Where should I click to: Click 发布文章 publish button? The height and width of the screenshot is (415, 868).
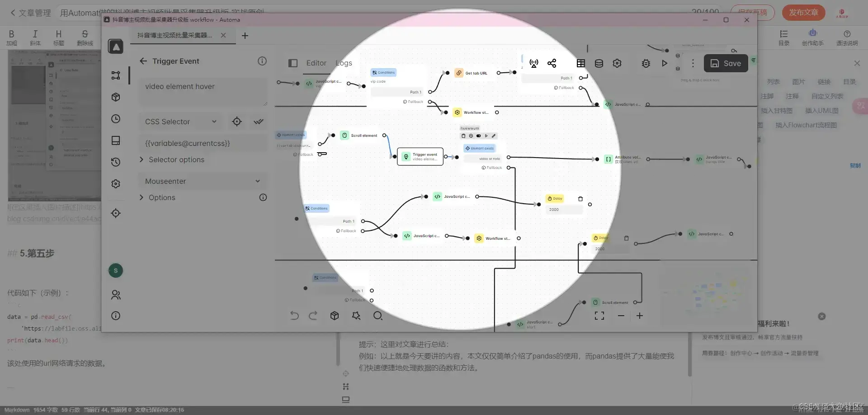pyautogui.click(x=803, y=13)
